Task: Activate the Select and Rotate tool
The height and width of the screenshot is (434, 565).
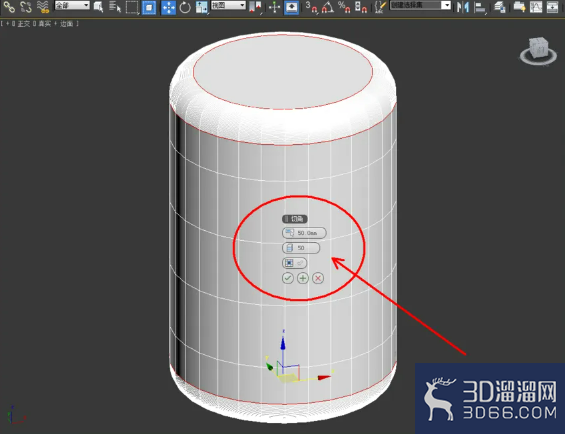Action: tap(185, 7)
